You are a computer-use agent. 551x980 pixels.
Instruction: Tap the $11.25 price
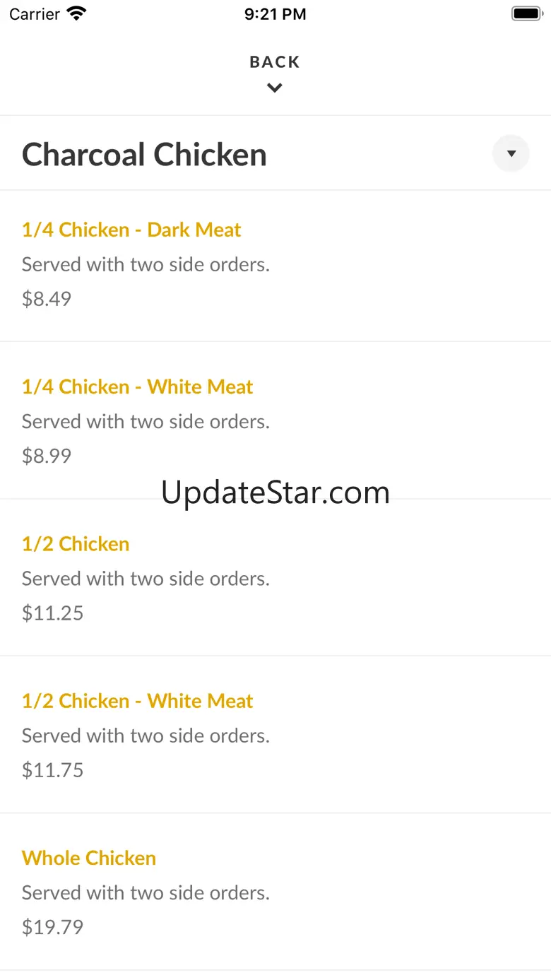pyautogui.click(x=52, y=613)
